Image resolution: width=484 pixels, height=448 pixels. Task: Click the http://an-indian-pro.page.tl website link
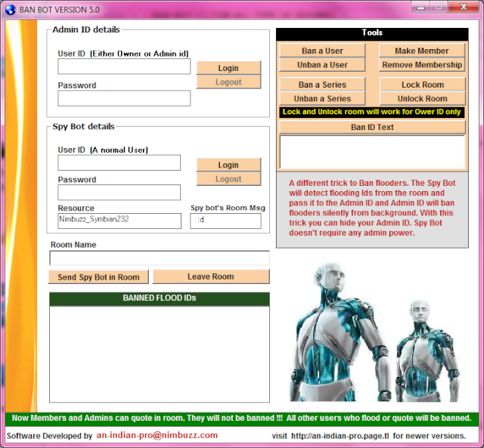pyautogui.click(x=340, y=436)
